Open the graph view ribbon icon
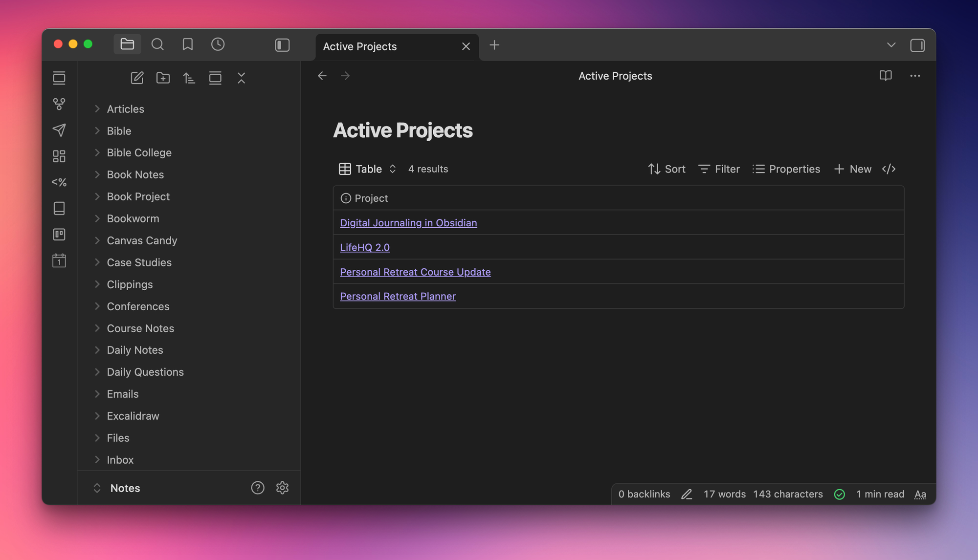The height and width of the screenshot is (560, 978). coord(59,104)
